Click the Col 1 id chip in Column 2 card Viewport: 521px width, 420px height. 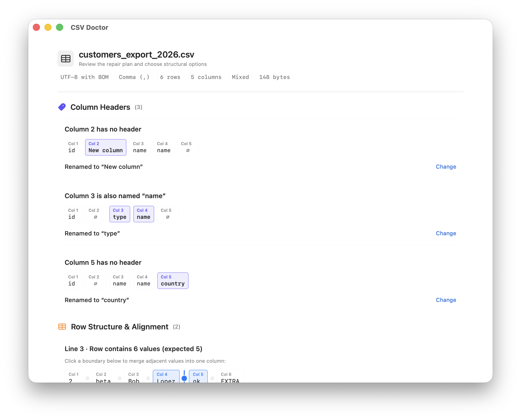tap(73, 147)
